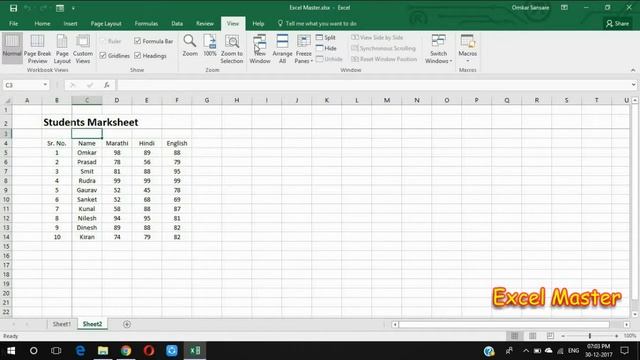Image resolution: width=640 pixels, height=360 pixels.
Task: Open the Review tab
Action: pyautogui.click(x=205, y=24)
